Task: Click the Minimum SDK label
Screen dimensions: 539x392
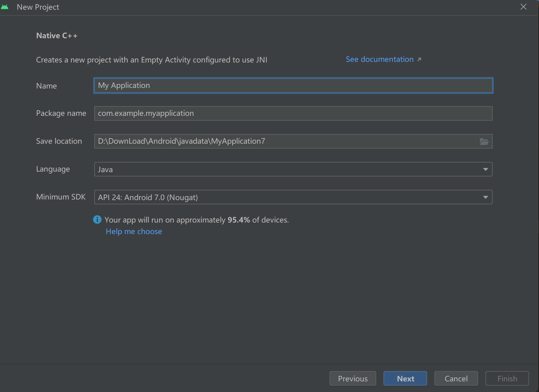Action: click(x=61, y=197)
